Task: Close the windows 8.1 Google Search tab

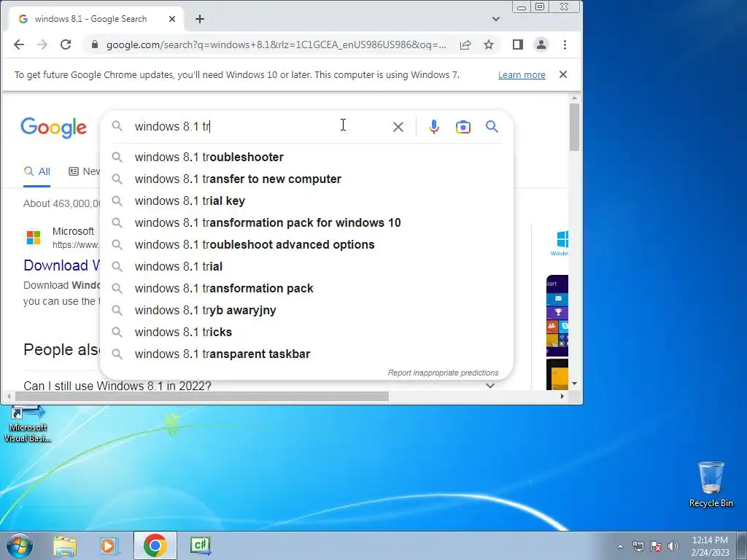Action: 172,19
